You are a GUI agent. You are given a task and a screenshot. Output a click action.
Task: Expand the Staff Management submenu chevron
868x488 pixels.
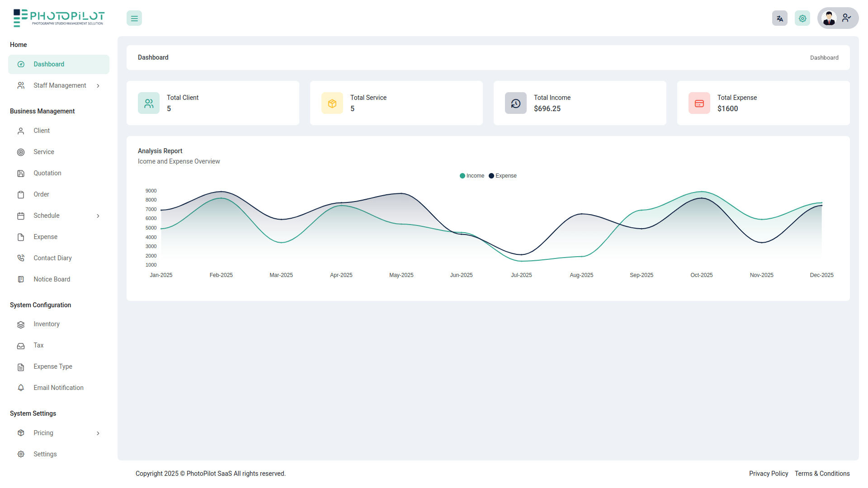point(98,86)
